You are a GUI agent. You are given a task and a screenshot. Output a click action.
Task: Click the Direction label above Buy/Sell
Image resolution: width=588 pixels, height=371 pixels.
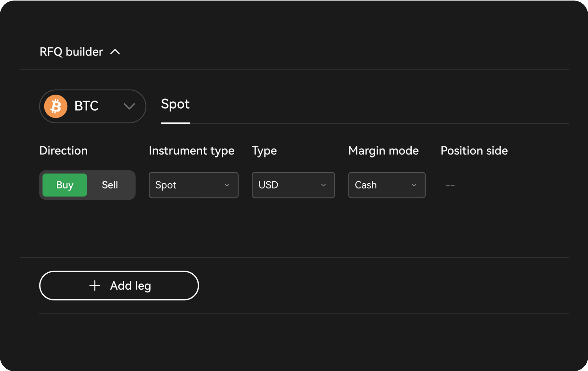[63, 151]
